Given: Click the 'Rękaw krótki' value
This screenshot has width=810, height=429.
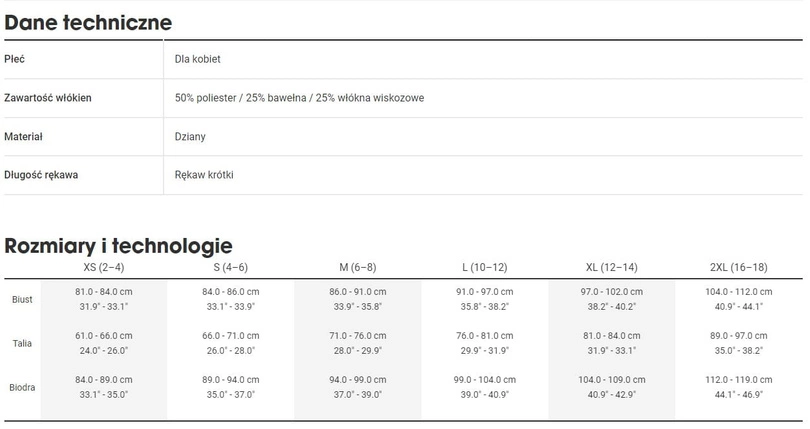Looking at the screenshot, I should (204, 175).
